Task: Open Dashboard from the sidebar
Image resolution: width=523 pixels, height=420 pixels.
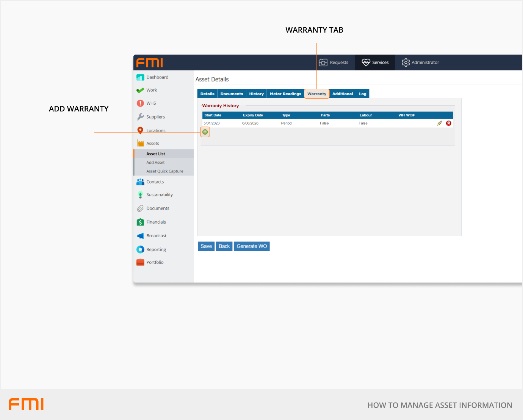Action: pos(157,77)
